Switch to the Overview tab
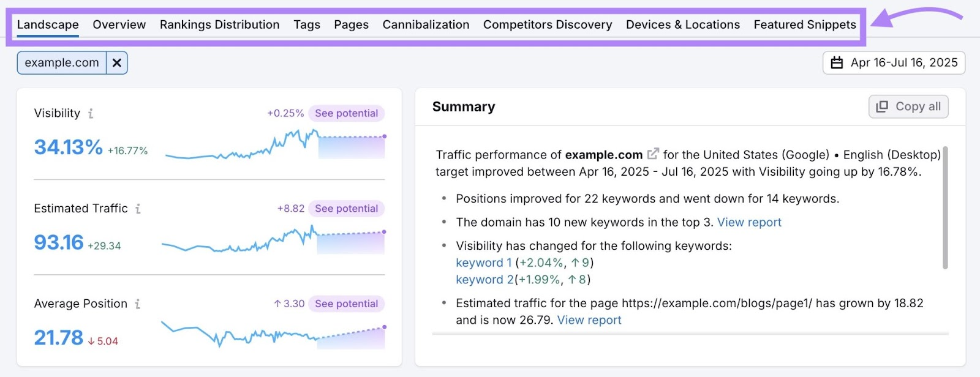This screenshot has width=980, height=377. click(119, 24)
